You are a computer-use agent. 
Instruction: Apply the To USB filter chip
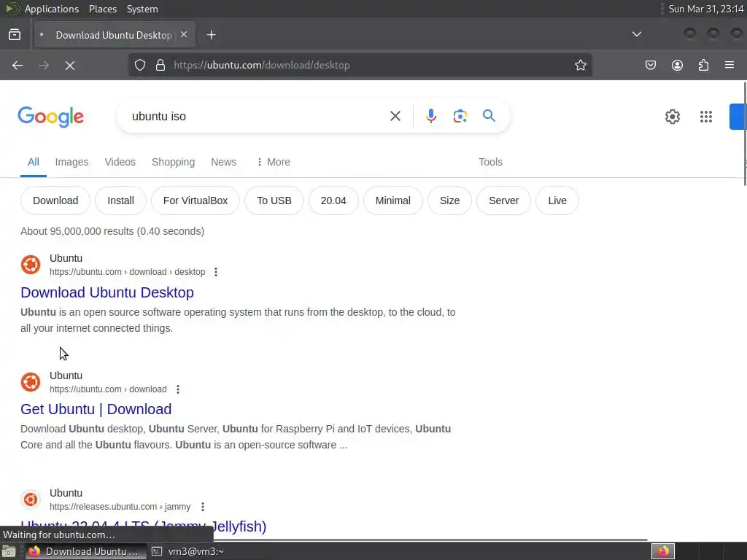click(274, 201)
